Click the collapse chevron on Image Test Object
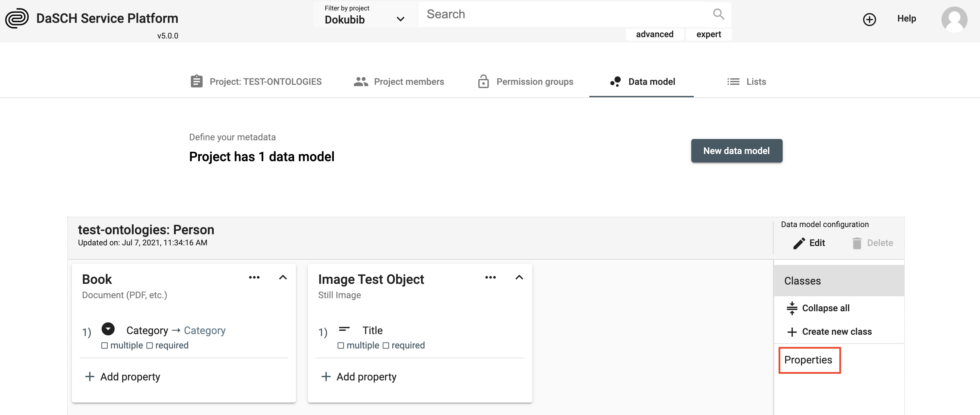 [x=519, y=278]
